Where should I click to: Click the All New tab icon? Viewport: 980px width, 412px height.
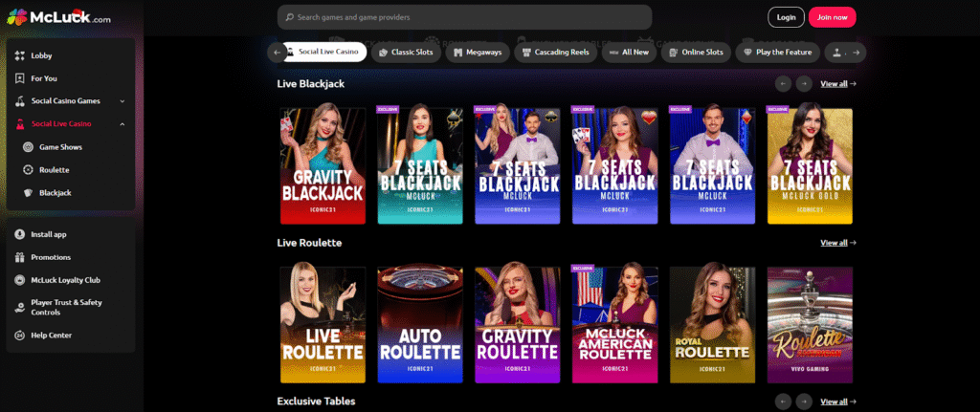613,53
